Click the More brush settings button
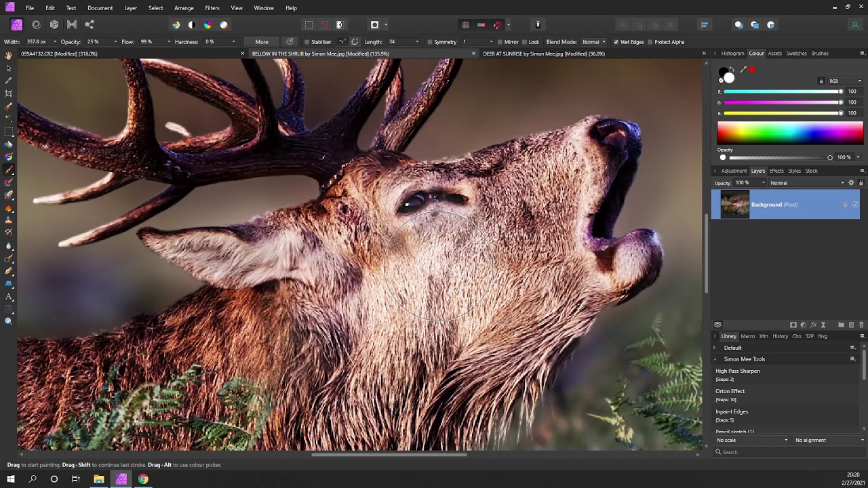Image resolution: width=868 pixels, height=488 pixels. point(262,42)
